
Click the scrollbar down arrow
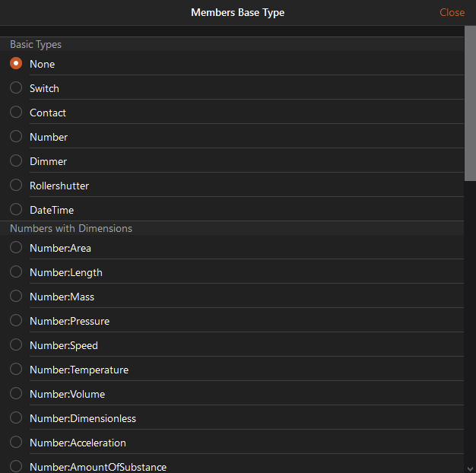pos(470,468)
